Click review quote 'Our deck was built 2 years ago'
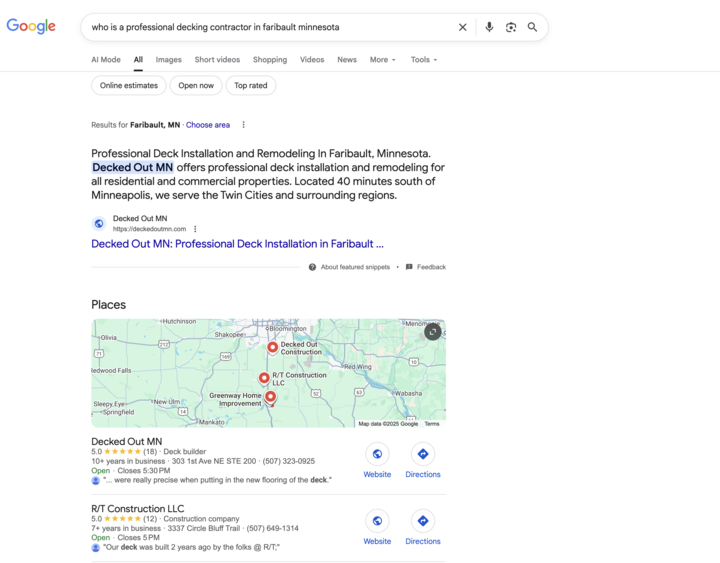720x563 pixels. (191, 547)
